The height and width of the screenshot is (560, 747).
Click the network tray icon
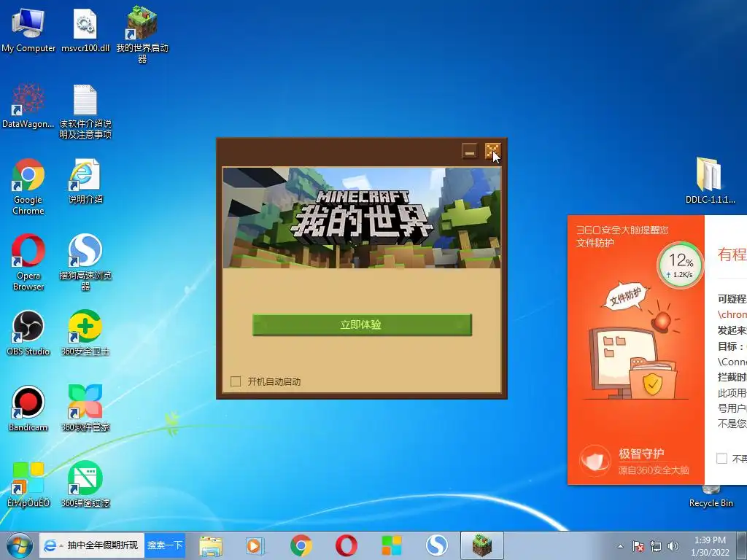(x=656, y=545)
